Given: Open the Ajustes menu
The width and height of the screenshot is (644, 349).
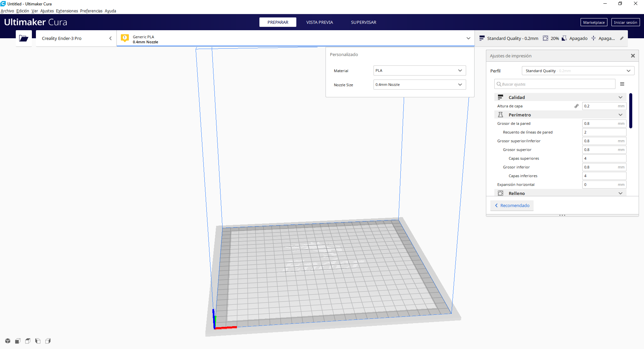Looking at the screenshot, I should pyautogui.click(x=47, y=11).
